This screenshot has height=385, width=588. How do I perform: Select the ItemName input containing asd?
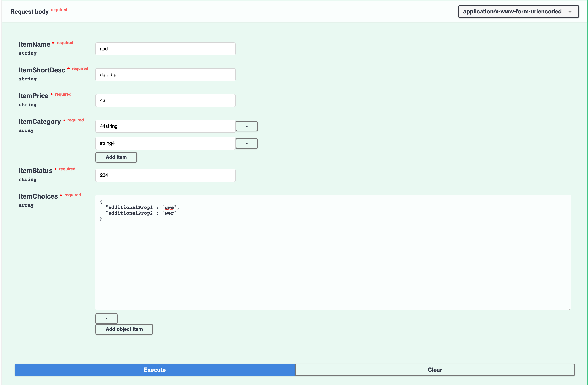click(x=165, y=49)
